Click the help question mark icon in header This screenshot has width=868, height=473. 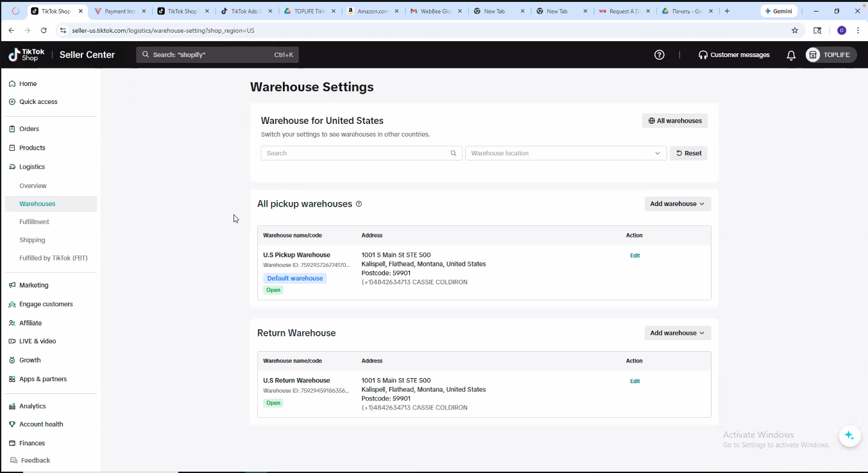pos(659,55)
